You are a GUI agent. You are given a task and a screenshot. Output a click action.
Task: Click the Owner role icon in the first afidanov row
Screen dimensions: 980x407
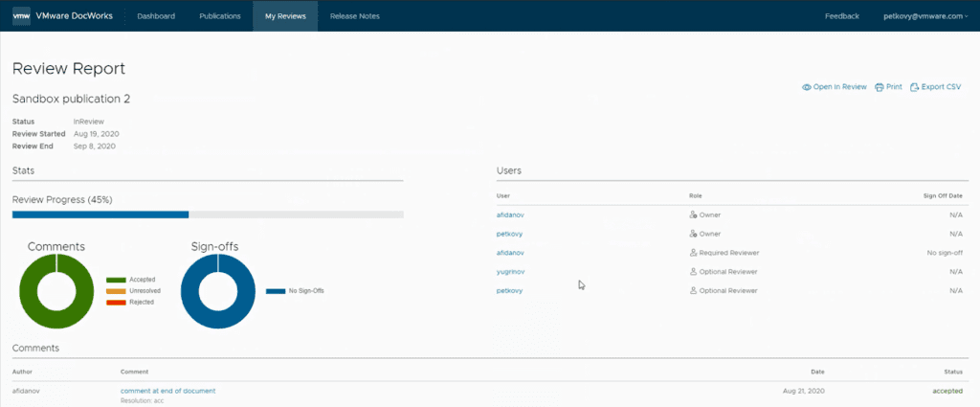pos(693,215)
